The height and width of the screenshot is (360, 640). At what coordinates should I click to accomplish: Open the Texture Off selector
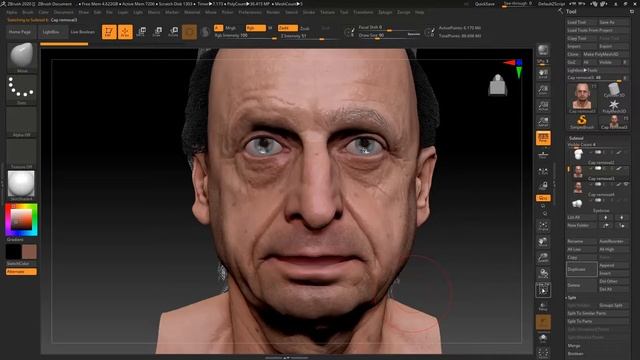[x=22, y=153]
